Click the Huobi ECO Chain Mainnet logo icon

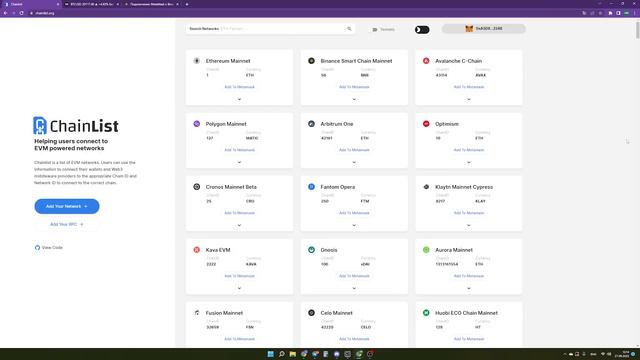426,313
